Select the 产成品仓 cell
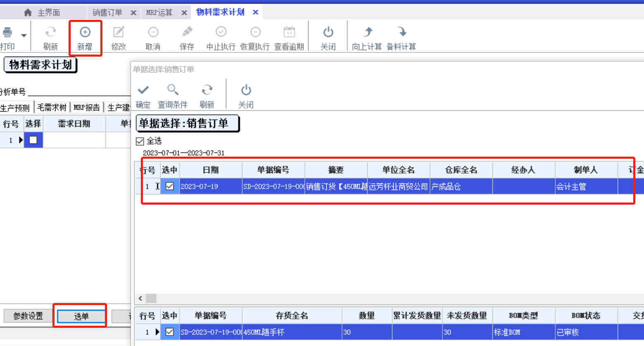644x346 pixels. click(461, 186)
